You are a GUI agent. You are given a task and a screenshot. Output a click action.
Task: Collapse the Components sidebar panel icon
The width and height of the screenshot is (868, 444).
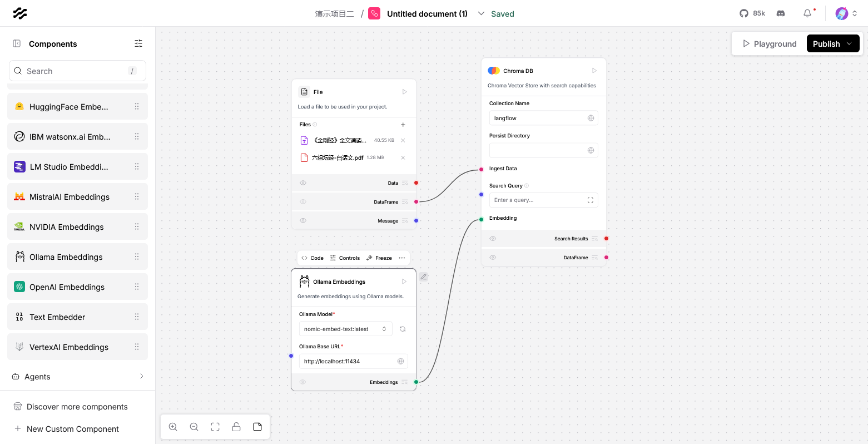pos(17,43)
